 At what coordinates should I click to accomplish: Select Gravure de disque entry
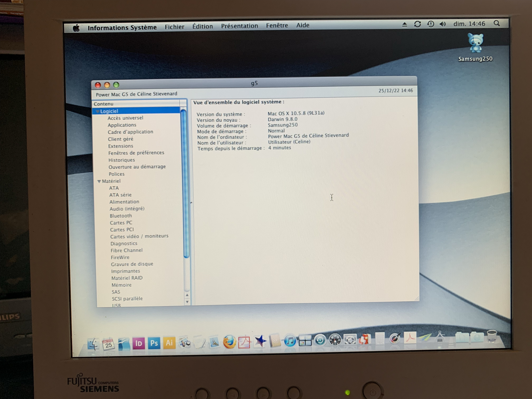(x=132, y=264)
